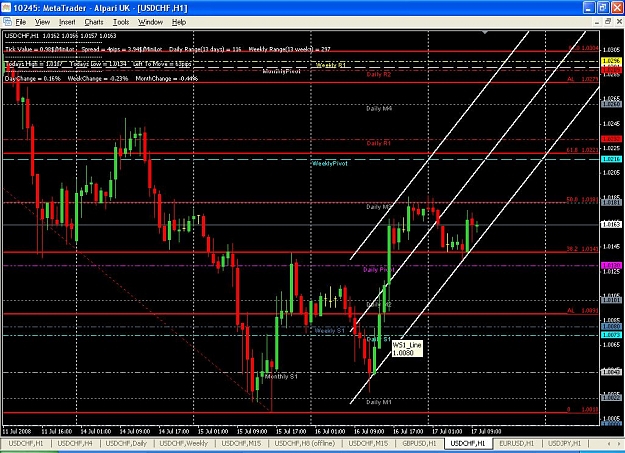
Task: Switch to the GBPUSD,H1 chart tab
Action: 419,443
